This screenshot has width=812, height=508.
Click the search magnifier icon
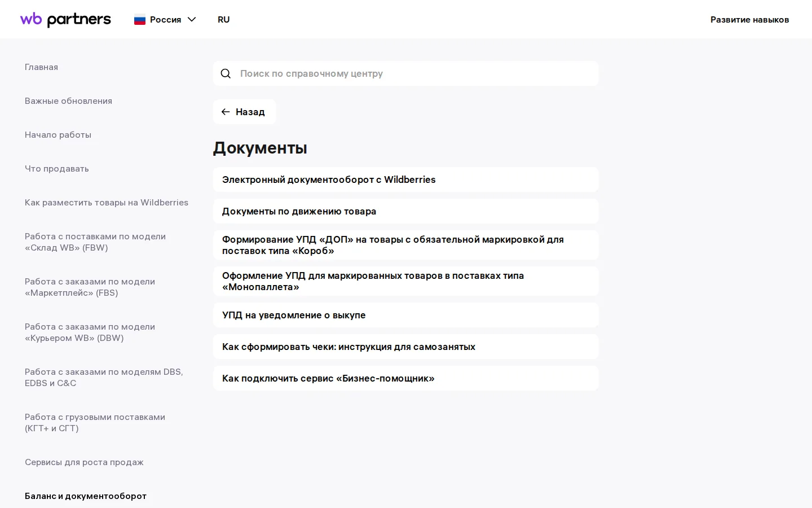(226, 73)
